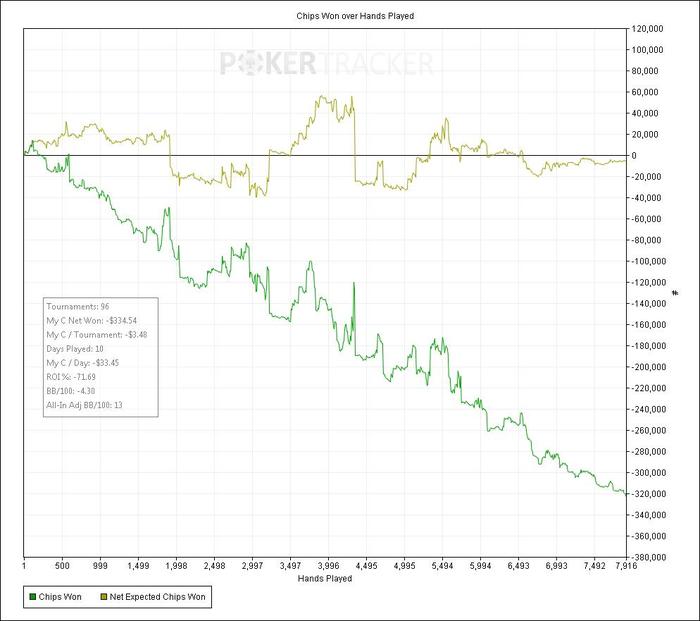Image resolution: width=700 pixels, height=621 pixels.
Task: Select the "My C / Day: -$33.45" stat
Action: pos(83,363)
